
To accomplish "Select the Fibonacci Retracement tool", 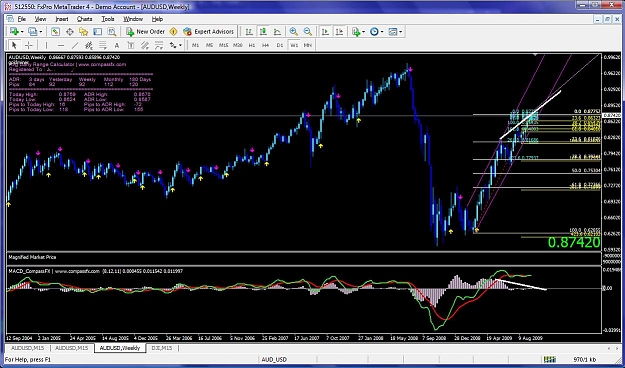I will coord(102,45).
